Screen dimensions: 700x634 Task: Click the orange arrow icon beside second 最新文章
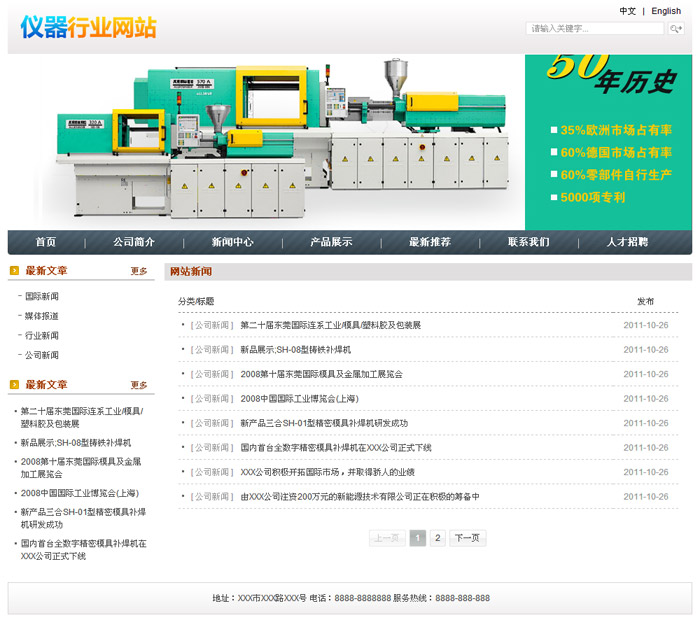click(x=14, y=385)
